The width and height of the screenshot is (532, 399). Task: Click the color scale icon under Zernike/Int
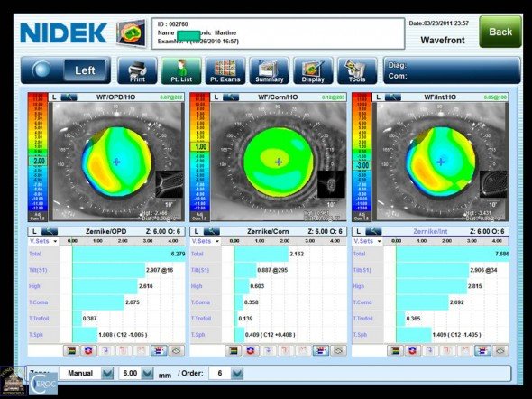[x=395, y=350]
